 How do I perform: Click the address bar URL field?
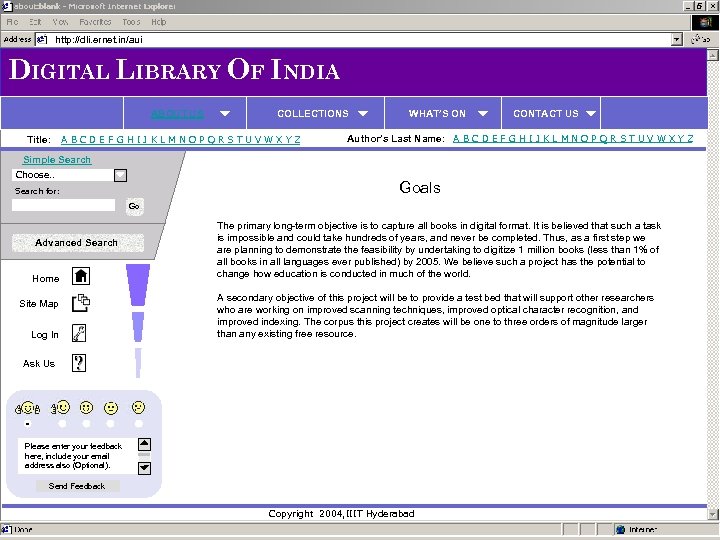pyautogui.click(x=360, y=39)
